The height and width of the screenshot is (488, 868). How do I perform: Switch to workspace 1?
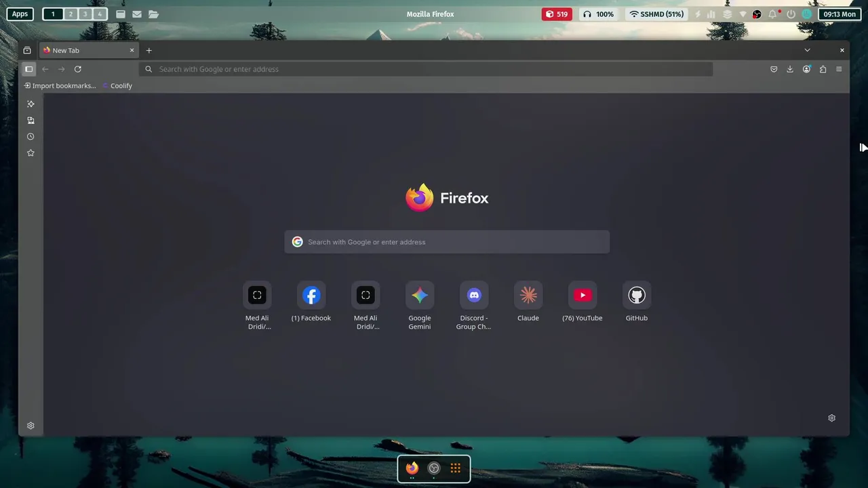53,14
